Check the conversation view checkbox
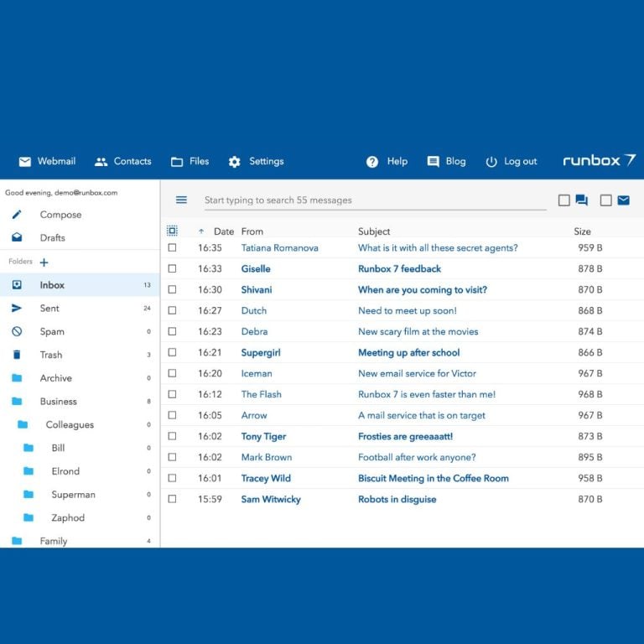The image size is (644, 644). [x=563, y=200]
